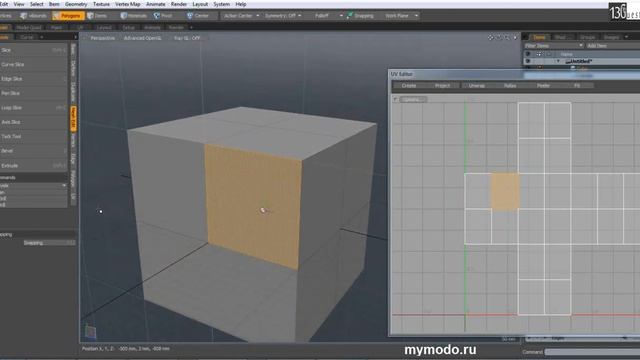Select the Polygons selection mode
Viewport: 640px width, 360px height.
(x=69, y=16)
